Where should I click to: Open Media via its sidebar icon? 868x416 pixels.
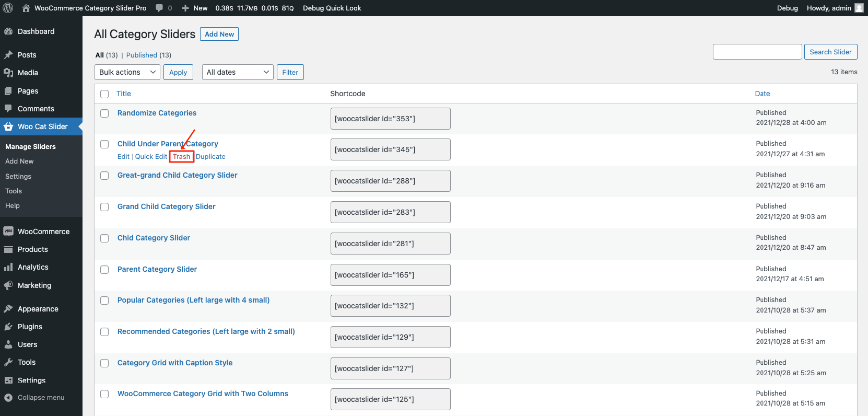(8, 73)
